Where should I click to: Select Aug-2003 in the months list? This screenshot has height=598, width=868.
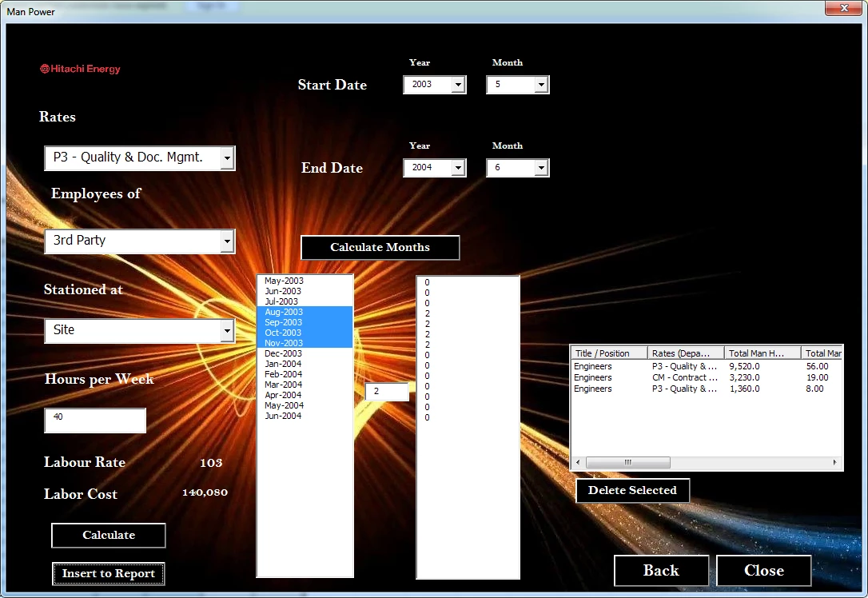click(284, 312)
